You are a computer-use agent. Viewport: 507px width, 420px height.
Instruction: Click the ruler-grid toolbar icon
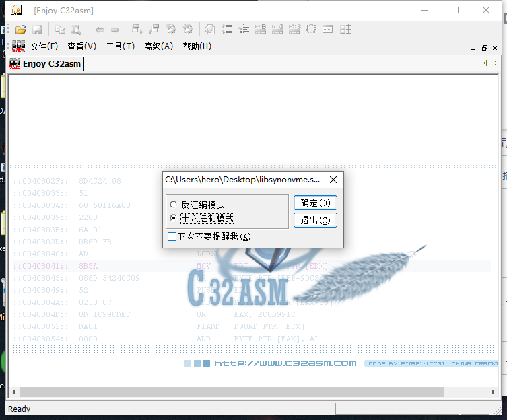pos(277,30)
